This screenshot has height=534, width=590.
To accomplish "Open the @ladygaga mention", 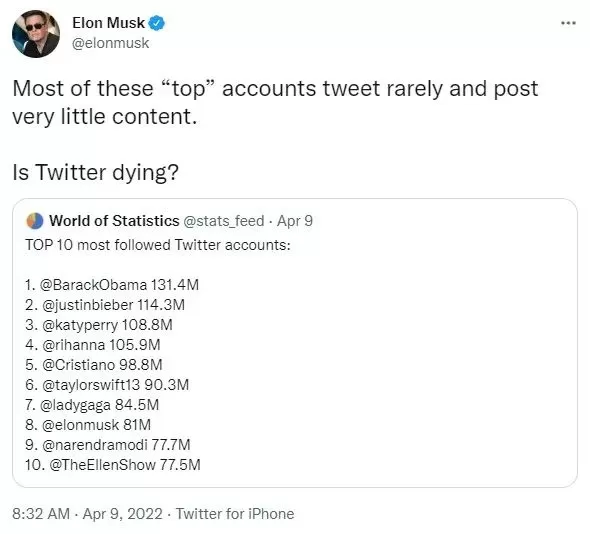I will point(75,405).
